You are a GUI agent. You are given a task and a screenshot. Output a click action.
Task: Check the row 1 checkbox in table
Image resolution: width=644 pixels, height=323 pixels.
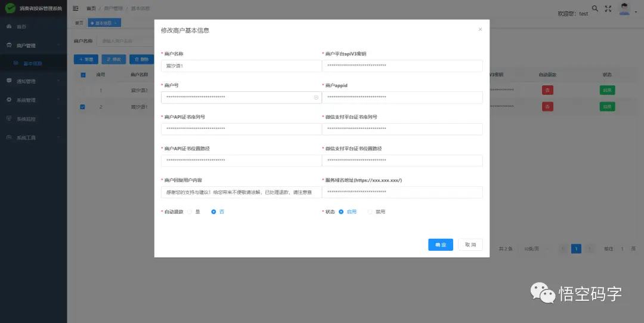tap(83, 90)
